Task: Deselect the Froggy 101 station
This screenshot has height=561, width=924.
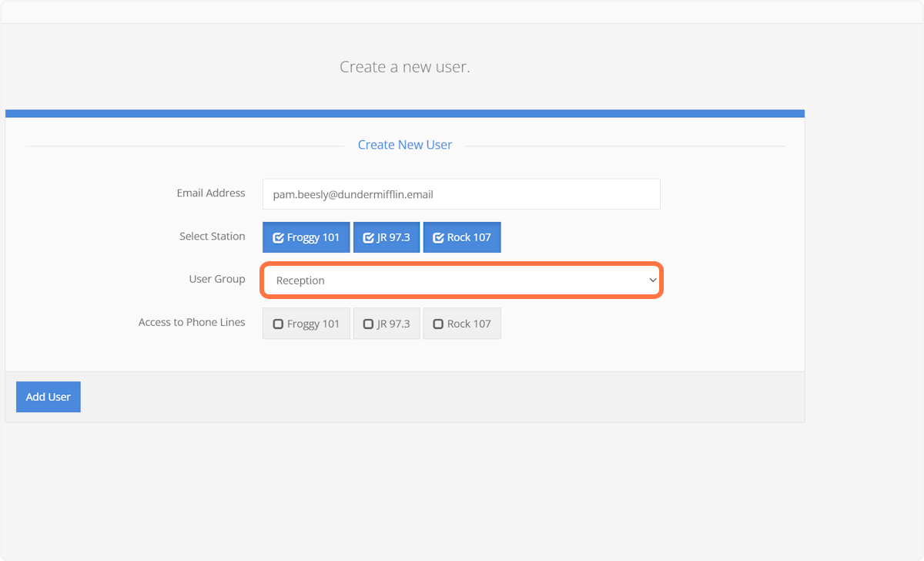Action: tap(306, 237)
